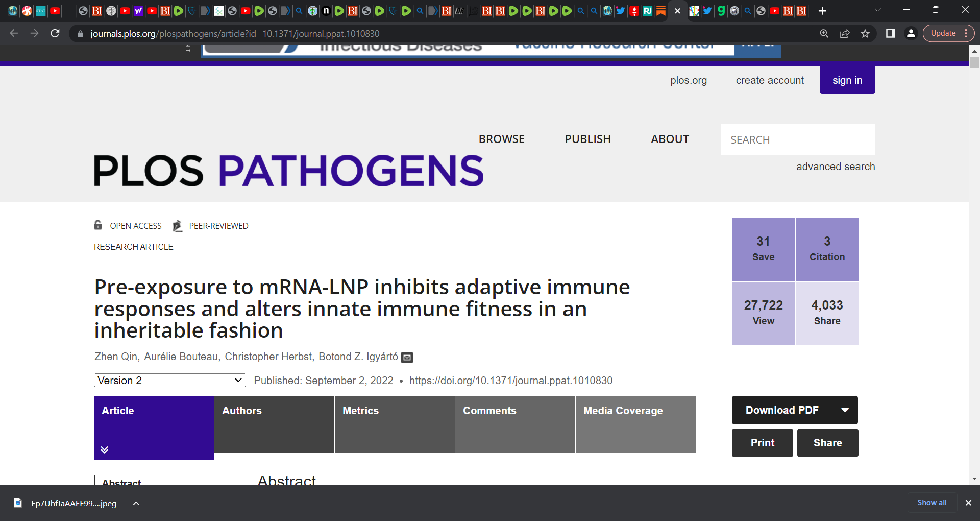Image resolution: width=980 pixels, height=521 pixels.
Task: Open the browser side panel
Action: [891, 33]
